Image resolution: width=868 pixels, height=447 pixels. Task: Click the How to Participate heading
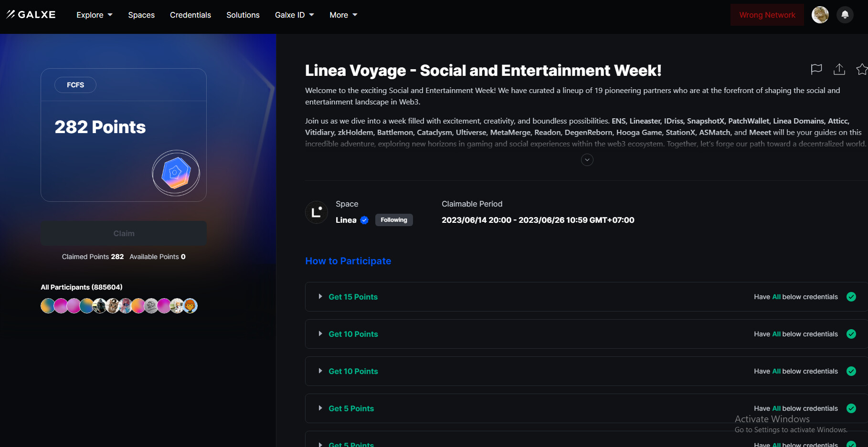(348, 261)
